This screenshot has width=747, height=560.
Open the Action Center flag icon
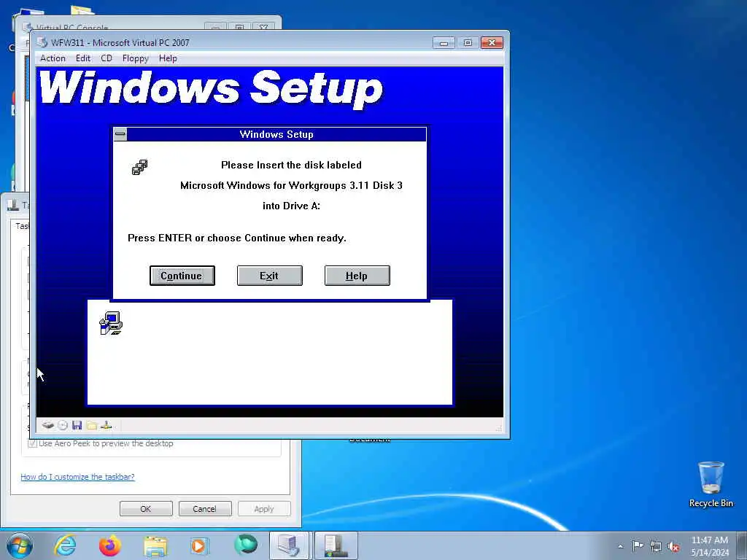tap(638, 545)
